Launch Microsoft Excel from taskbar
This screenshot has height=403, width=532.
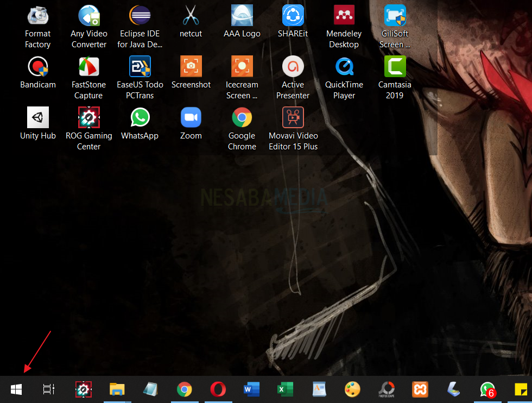point(285,389)
